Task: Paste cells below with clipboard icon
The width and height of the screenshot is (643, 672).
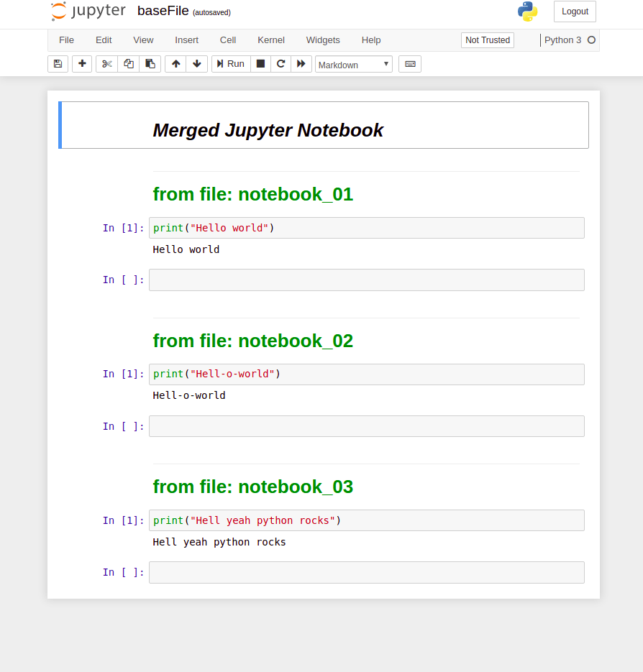Action: click(x=150, y=64)
